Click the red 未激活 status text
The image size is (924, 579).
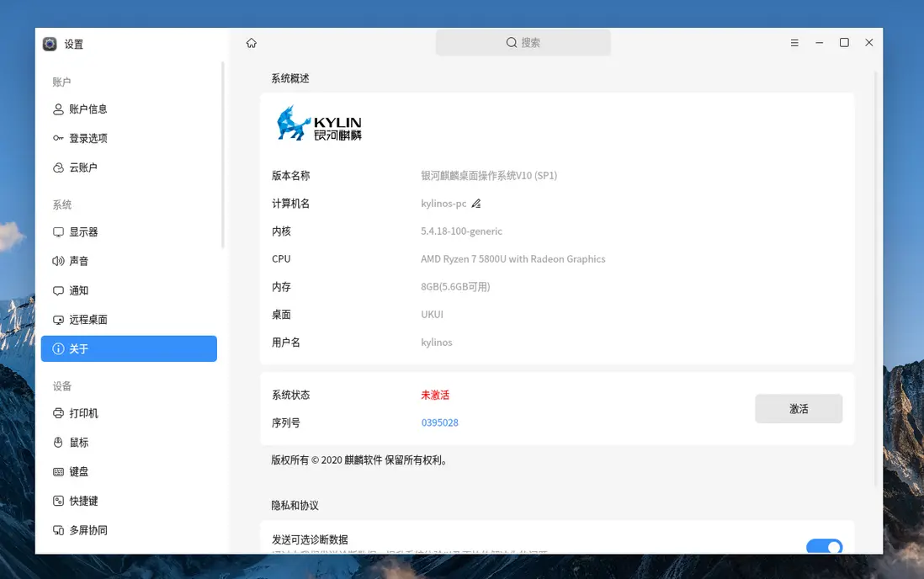[x=435, y=395]
